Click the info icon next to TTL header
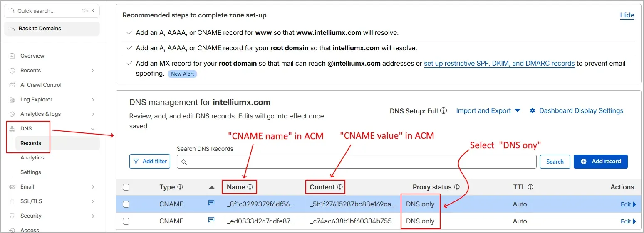The width and height of the screenshot is (644, 233). [x=530, y=187]
